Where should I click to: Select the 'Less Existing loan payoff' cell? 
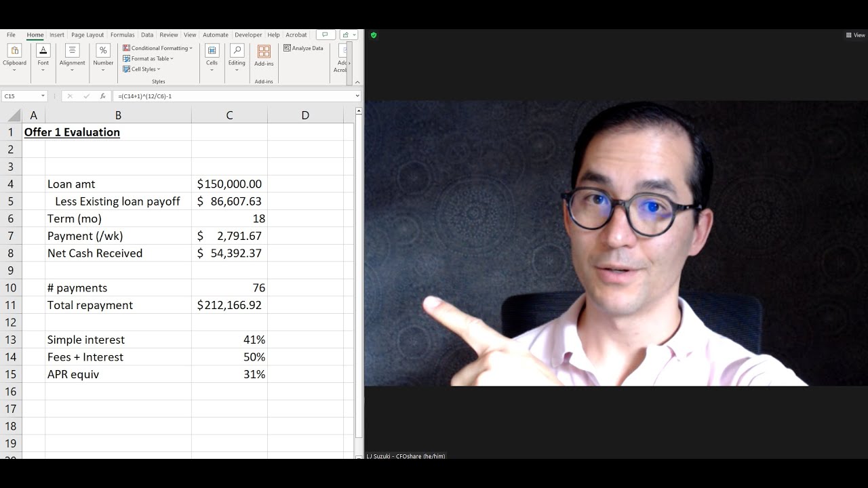click(x=118, y=201)
